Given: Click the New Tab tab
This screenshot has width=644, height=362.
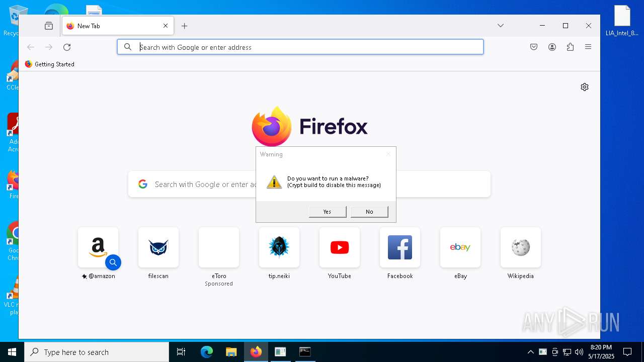Looking at the screenshot, I should pyautogui.click(x=118, y=26).
